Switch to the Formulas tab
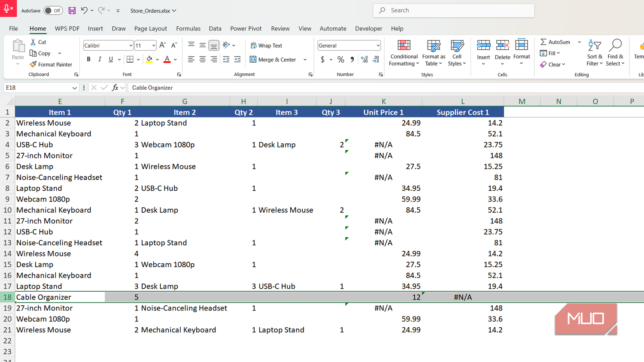 pos(188,28)
